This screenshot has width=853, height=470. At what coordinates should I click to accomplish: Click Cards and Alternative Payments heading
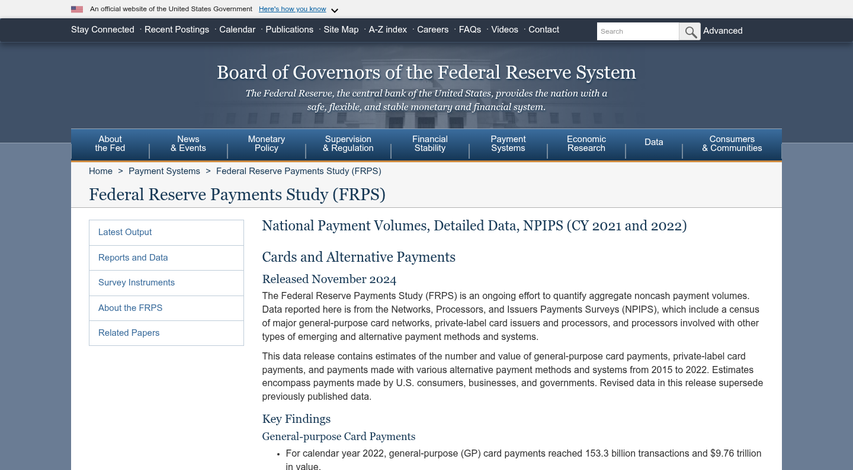point(358,257)
